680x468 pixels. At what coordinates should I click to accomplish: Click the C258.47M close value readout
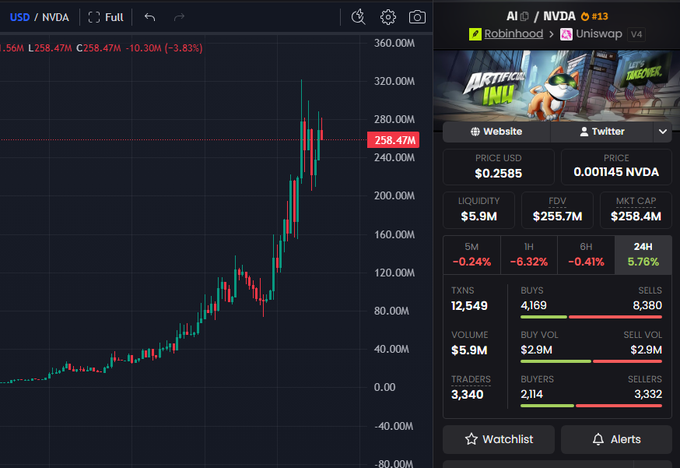coord(99,48)
